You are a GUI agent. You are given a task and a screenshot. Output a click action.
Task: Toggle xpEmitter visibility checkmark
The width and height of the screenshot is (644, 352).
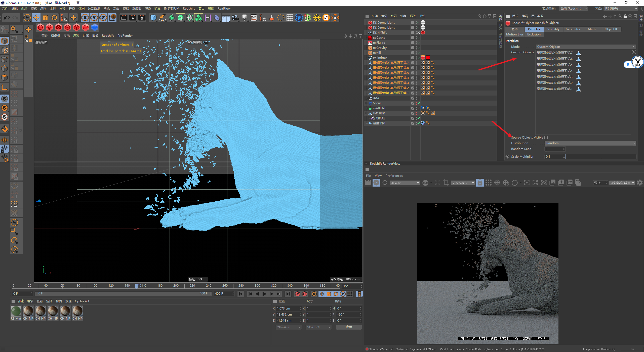coord(418,58)
